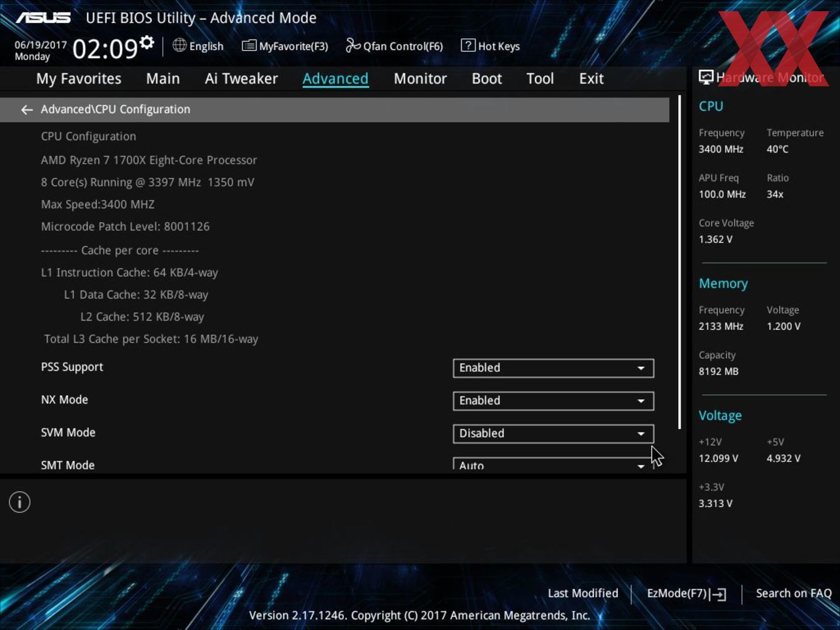
Task: Click the Hot Keys question mark icon
Action: (468, 45)
